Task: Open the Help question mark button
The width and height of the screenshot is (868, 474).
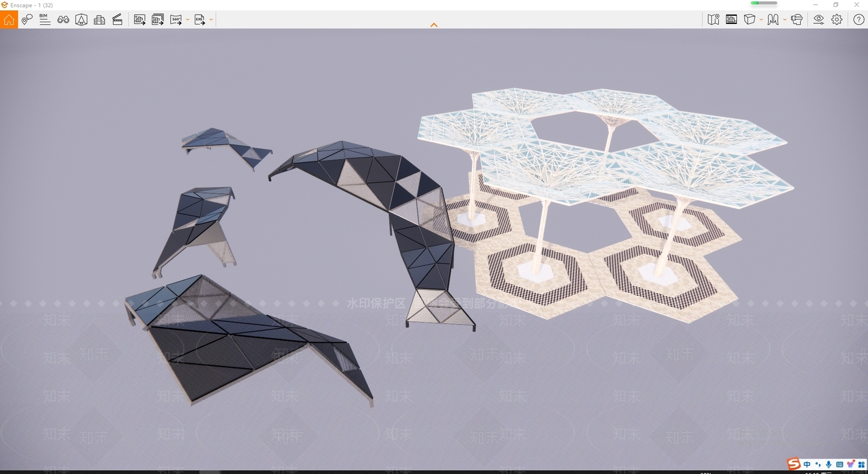Action: (x=859, y=20)
